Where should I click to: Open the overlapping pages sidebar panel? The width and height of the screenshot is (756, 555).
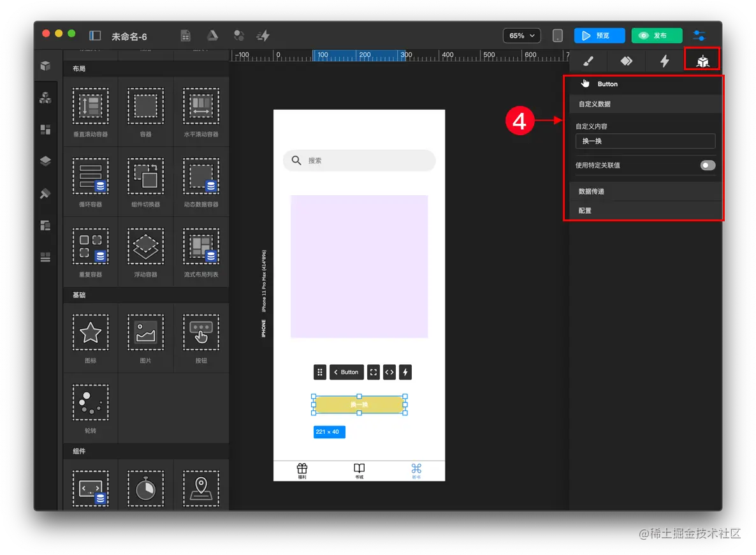[45, 225]
